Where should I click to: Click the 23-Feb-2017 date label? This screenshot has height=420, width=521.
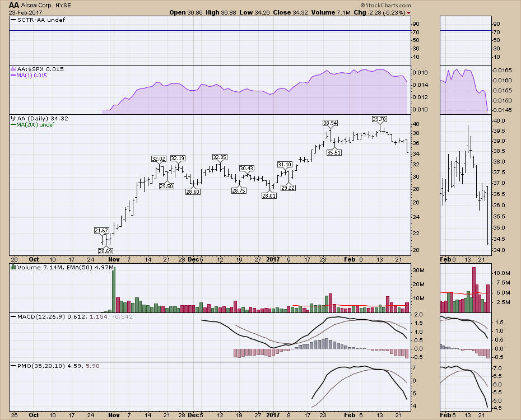click(x=26, y=13)
